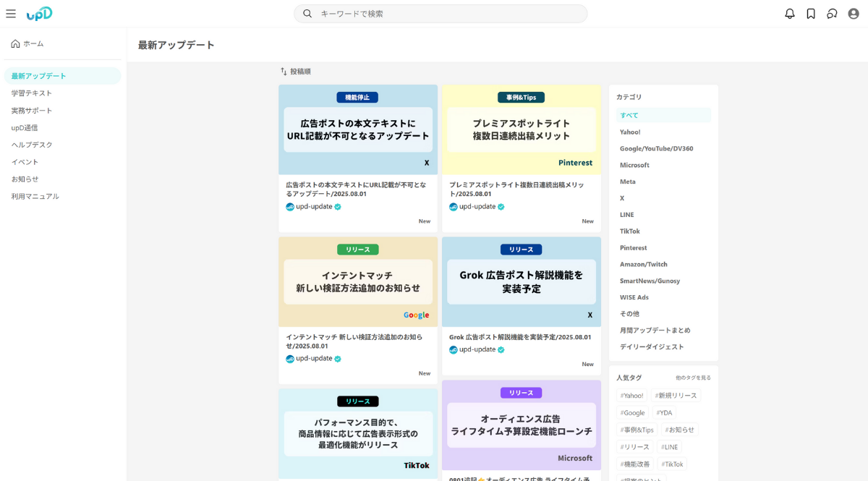The image size is (868, 481).
Task: Open the プレミアスポットライト Pinterest article thumbnail
Action: point(521,129)
